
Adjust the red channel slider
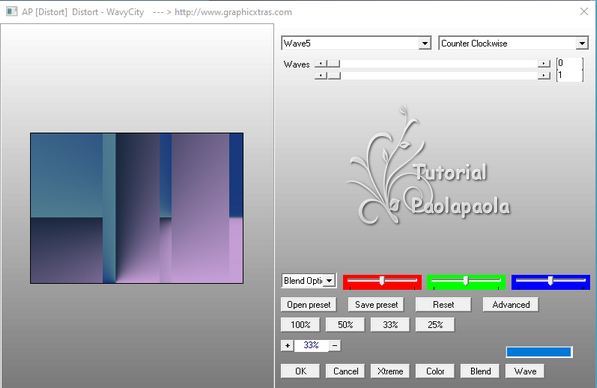pyautogui.click(x=382, y=282)
